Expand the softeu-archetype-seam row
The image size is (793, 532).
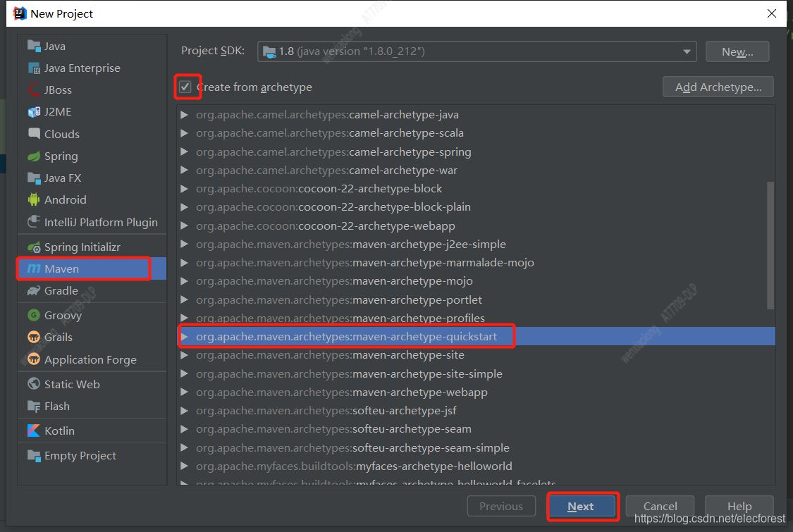coord(184,429)
